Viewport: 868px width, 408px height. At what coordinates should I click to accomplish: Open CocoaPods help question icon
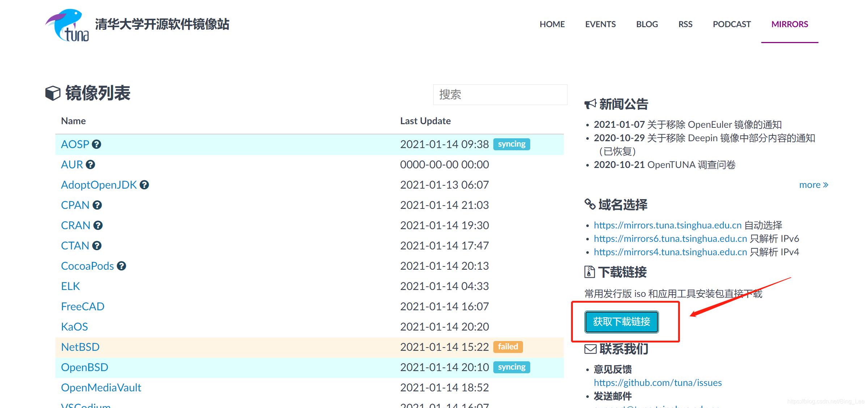(x=122, y=266)
